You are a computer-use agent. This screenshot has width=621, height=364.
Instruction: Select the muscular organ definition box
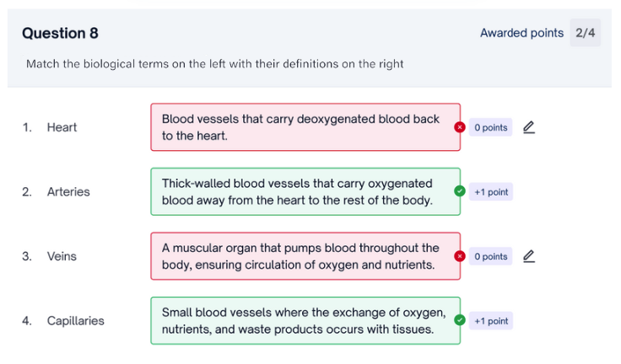click(305, 256)
